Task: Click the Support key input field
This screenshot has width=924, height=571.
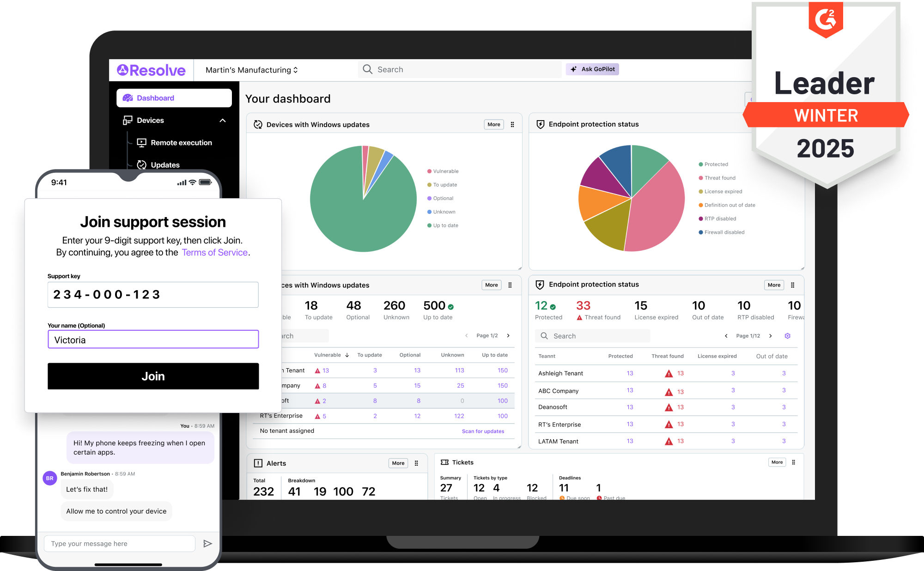Action: pyautogui.click(x=153, y=294)
